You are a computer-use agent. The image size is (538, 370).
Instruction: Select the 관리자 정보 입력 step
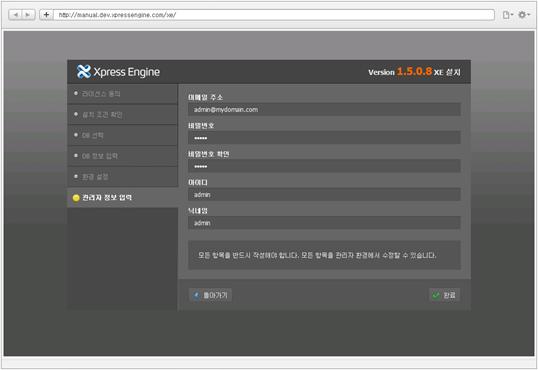click(122, 198)
